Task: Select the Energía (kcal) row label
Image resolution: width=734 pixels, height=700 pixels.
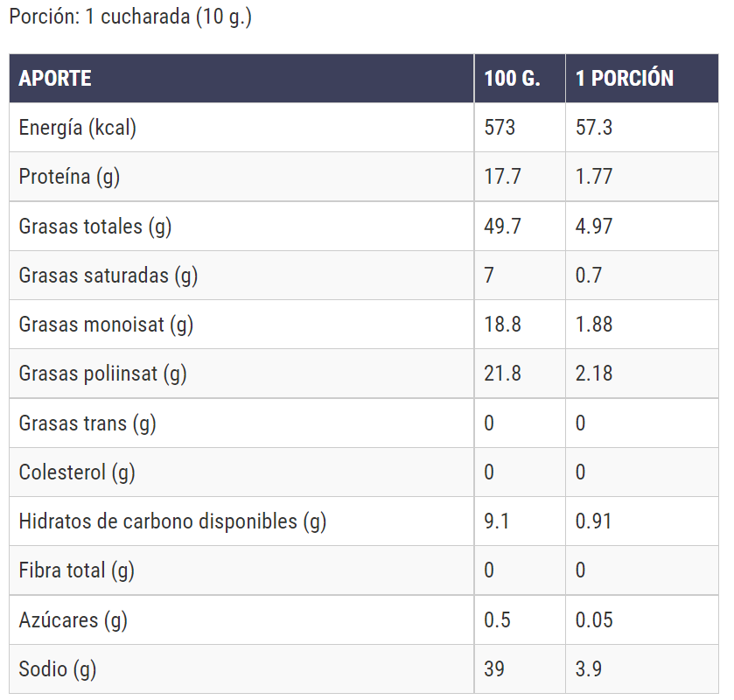Action: pos(78,128)
